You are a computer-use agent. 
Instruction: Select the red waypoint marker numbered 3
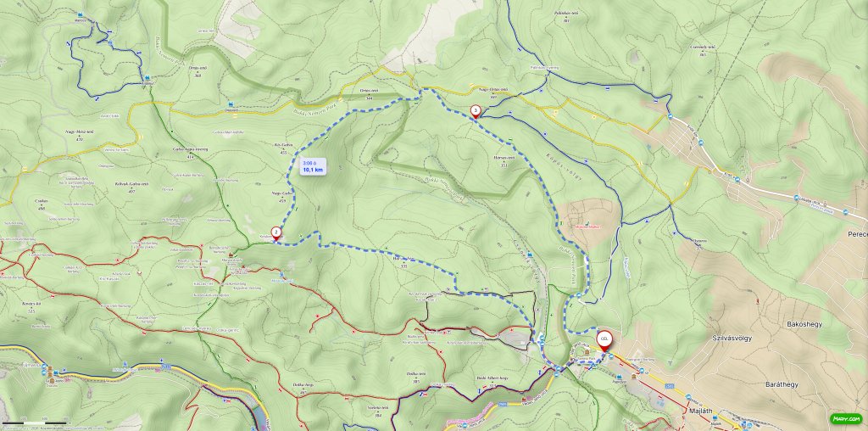click(x=476, y=112)
